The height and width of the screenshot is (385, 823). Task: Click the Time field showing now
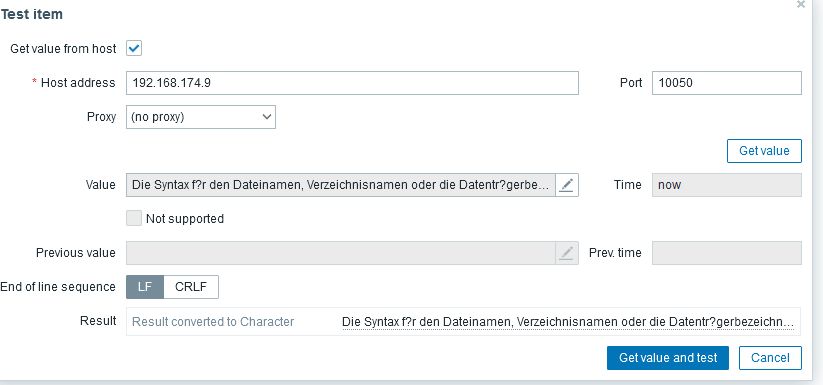pyautogui.click(x=727, y=185)
